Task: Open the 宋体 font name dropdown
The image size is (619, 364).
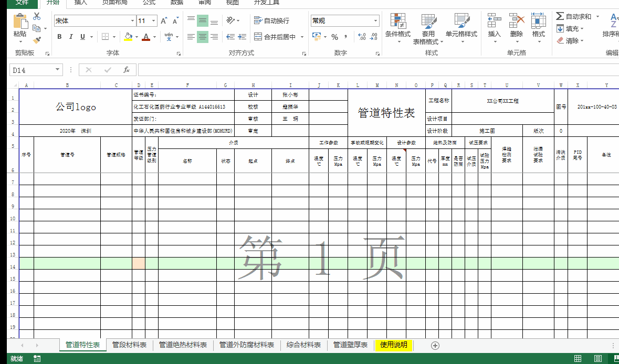Action: tap(133, 21)
